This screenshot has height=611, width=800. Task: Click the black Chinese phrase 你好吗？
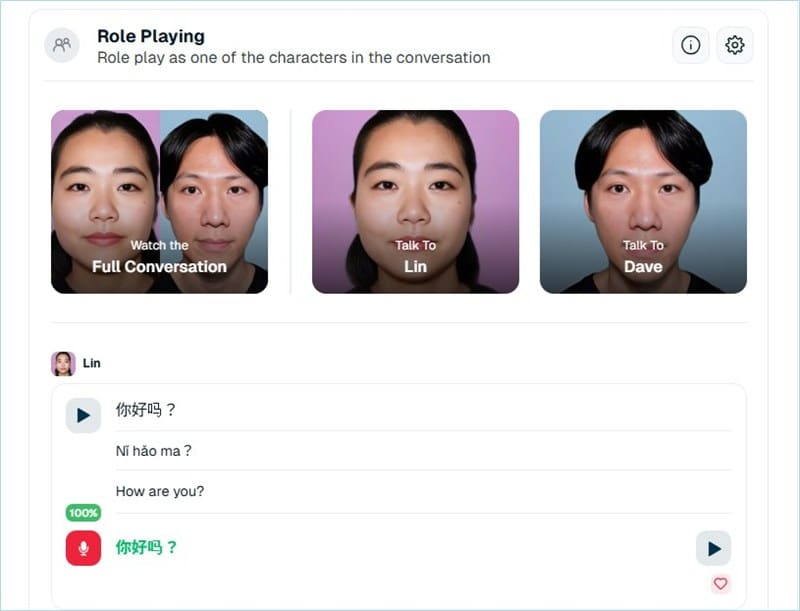coord(146,410)
